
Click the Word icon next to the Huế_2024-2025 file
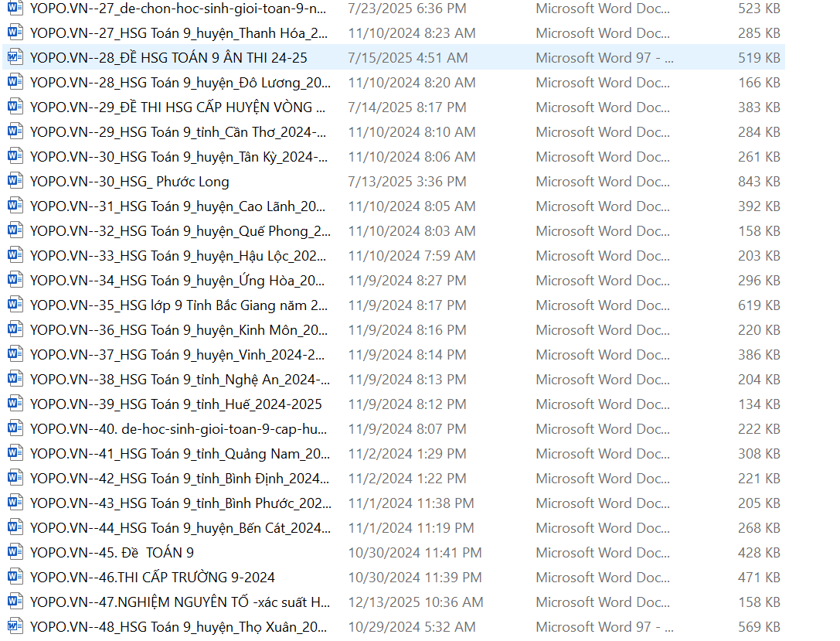(x=15, y=404)
